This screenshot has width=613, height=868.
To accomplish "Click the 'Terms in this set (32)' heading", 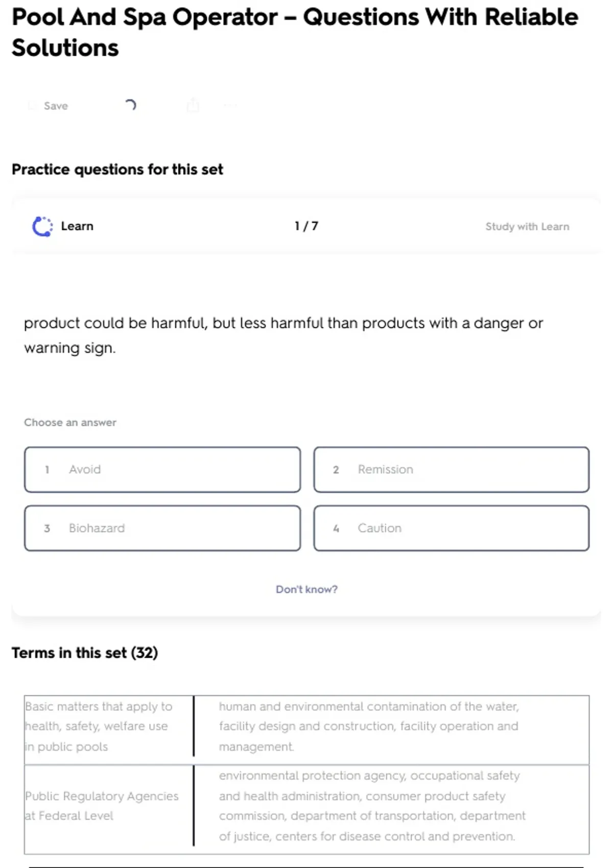I will pyautogui.click(x=85, y=653).
